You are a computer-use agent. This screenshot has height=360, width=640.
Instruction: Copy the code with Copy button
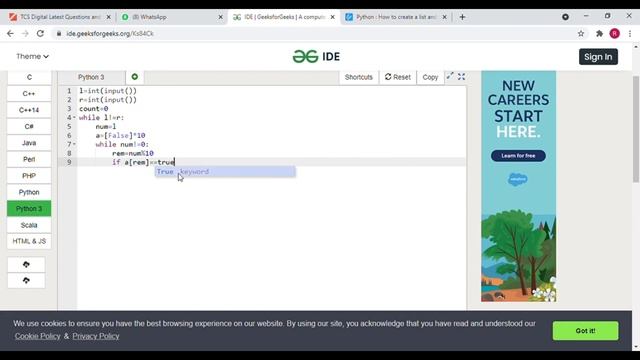[430, 77]
